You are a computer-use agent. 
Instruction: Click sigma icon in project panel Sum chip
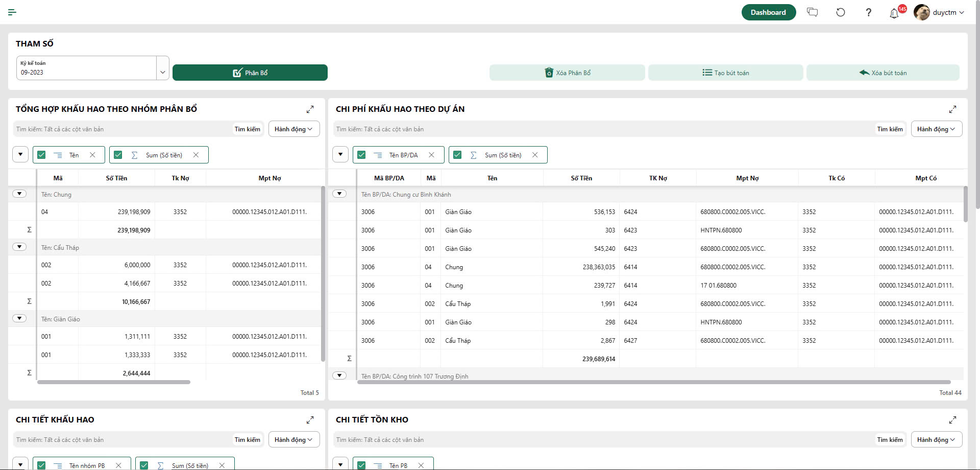474,155
